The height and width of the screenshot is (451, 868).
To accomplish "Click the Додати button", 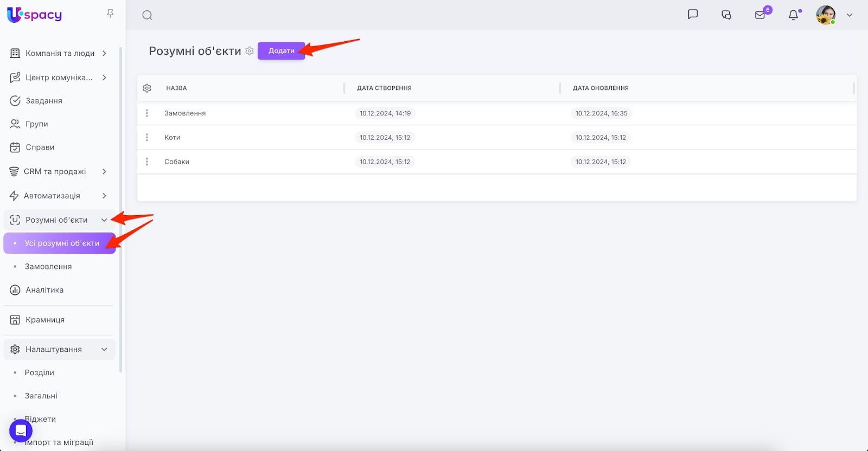I will click(x=281, y=51).
